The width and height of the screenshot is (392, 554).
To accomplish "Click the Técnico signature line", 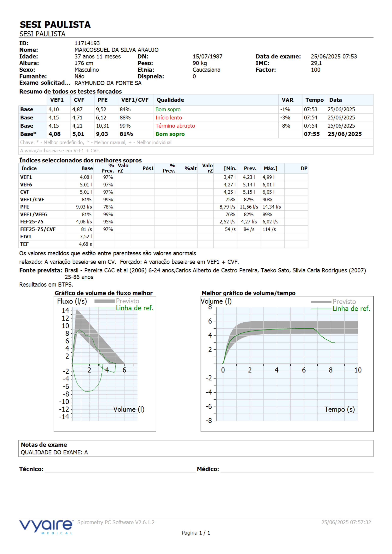I will tap(120, 472).
